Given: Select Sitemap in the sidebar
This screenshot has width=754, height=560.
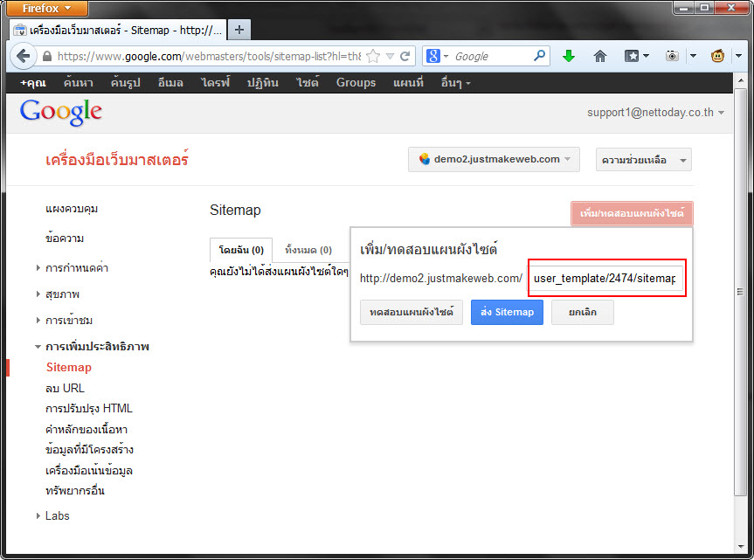Looking at the screenshot, I should tap(69, 367).
